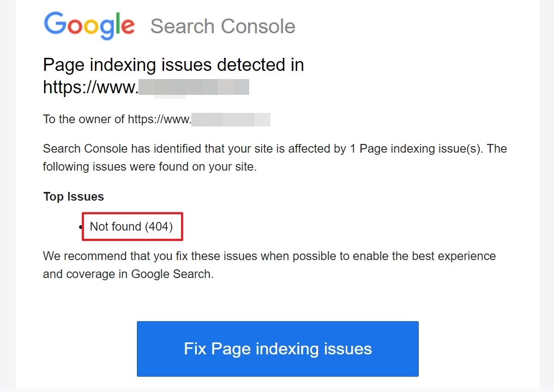Click the Fix Page indexing issues button
The width and height of the screenshot is (554, 392).
click(x=278, y=348)
